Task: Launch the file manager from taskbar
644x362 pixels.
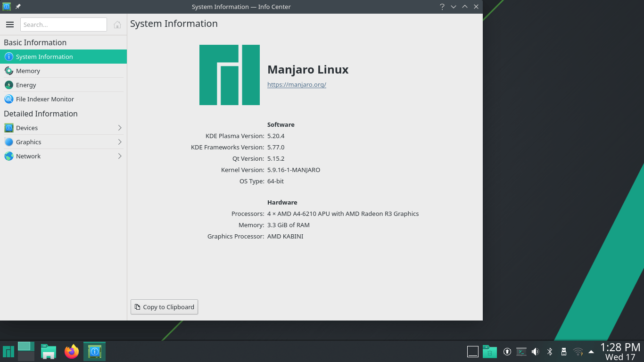Action: pos(49,351)
